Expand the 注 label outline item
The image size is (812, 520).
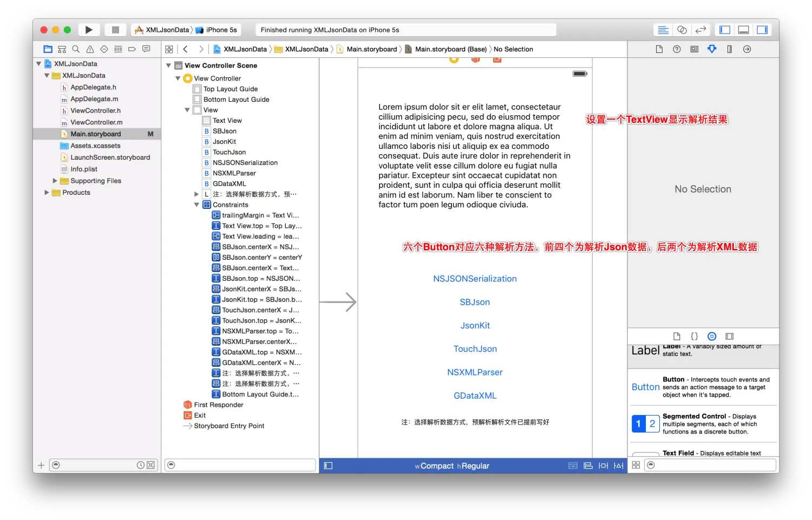tap(197, 194)
